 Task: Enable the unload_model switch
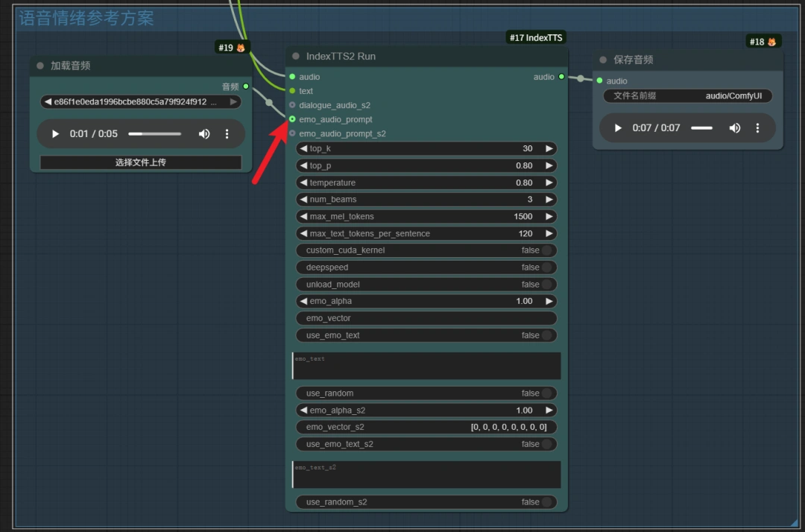pyautogui.click(x=426, y=284)
